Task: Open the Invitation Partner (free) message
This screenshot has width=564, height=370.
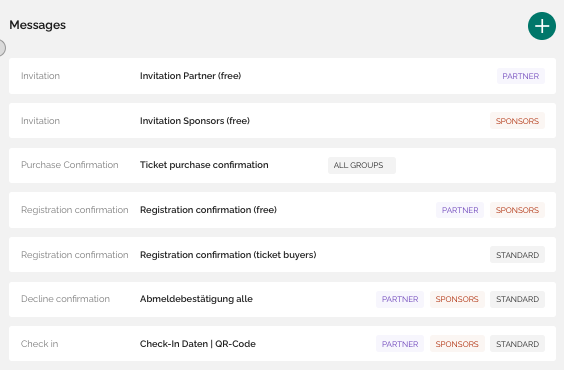Action: tap(282, 76)
